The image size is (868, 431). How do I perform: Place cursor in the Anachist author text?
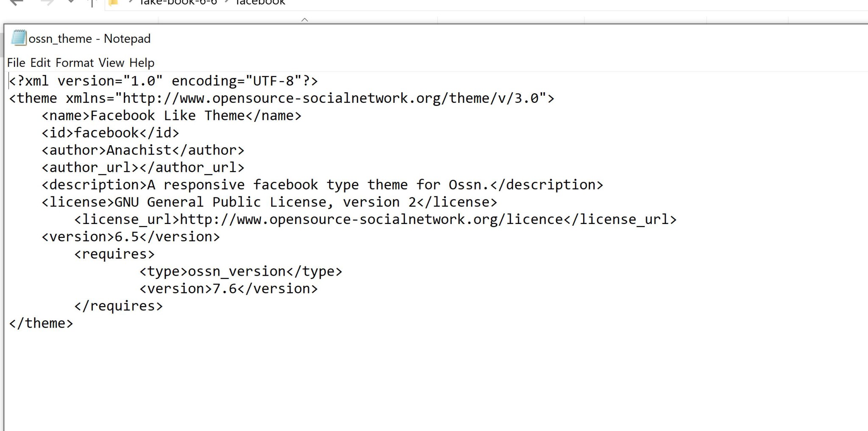click(x=139, y=150)
